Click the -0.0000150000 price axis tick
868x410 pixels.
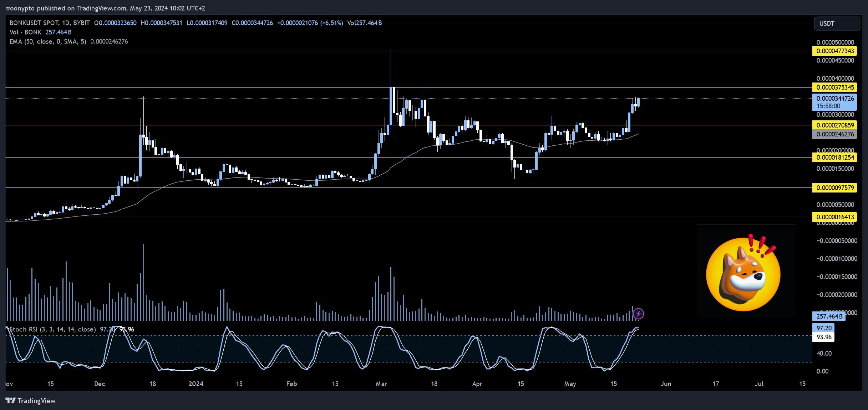pyautogui.click(x=837, y=277)
